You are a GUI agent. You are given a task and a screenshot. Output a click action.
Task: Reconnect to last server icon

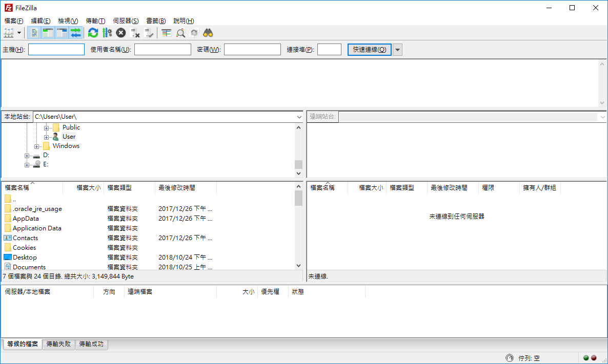[x=149, y=33]
